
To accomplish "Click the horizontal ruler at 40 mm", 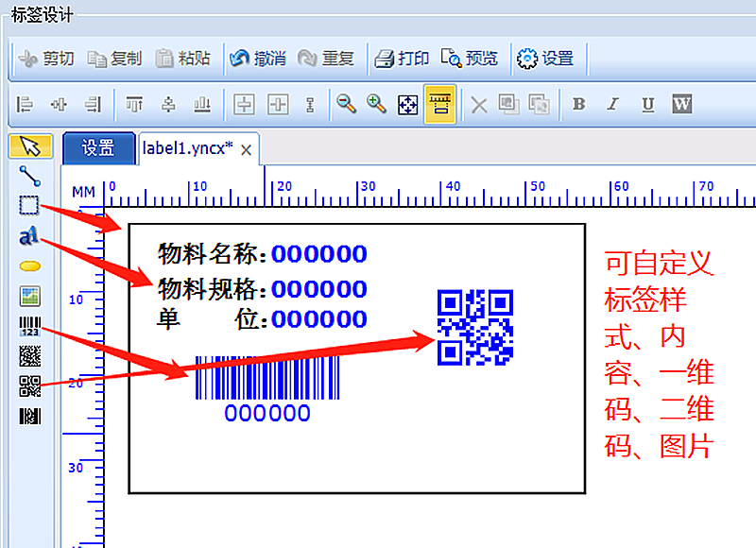I will 441,194.
